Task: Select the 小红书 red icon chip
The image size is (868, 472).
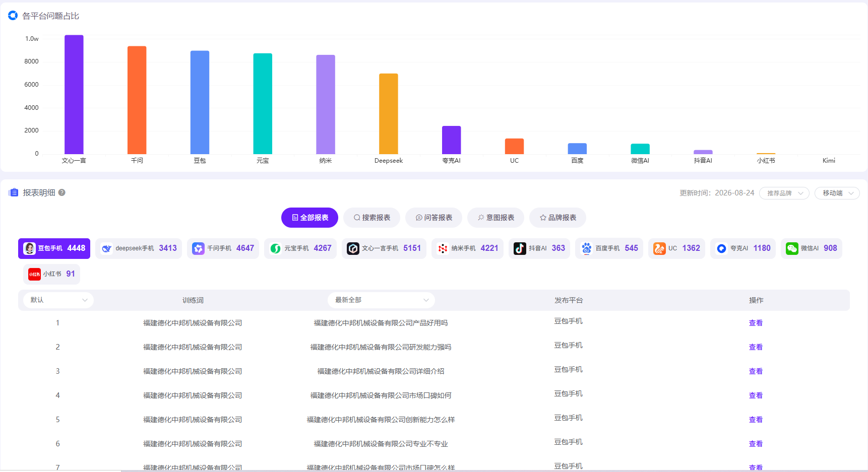Action: click(51, 274)
